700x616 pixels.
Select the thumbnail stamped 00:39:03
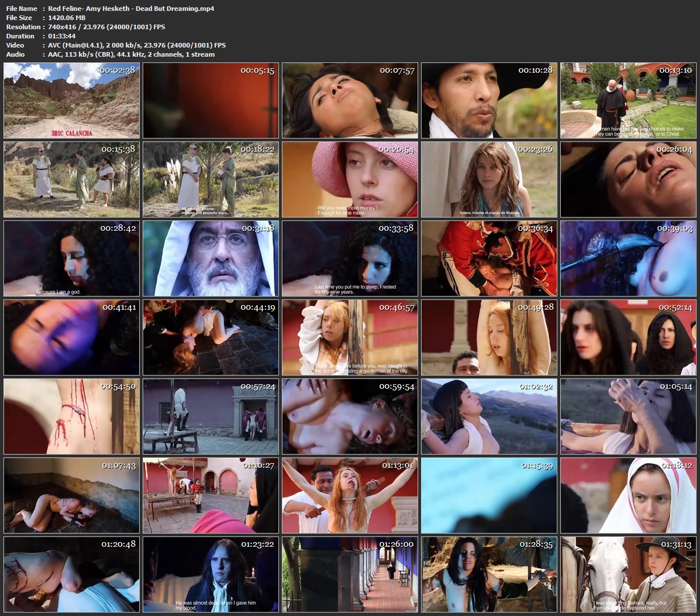pos(628,259)
